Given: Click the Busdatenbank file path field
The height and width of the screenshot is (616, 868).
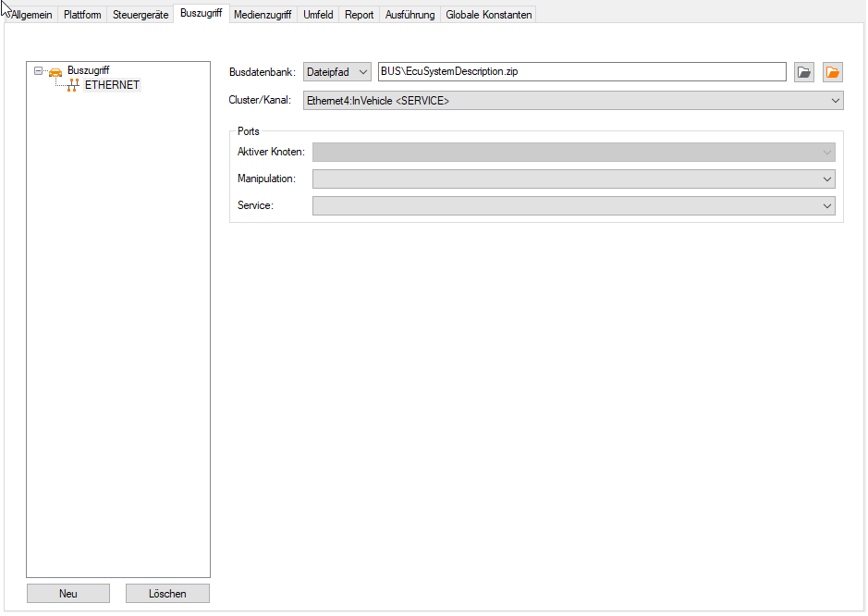Looking at the screenshot, I should pyautogui.click(x=581, y=72).
